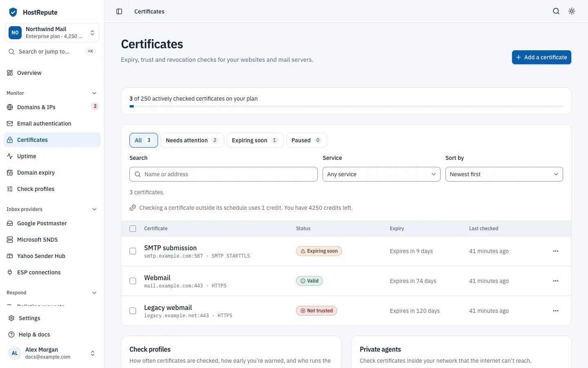Click 'Expires in 9 days' text
Screen dimensions: 588x368
pos(411,251)
